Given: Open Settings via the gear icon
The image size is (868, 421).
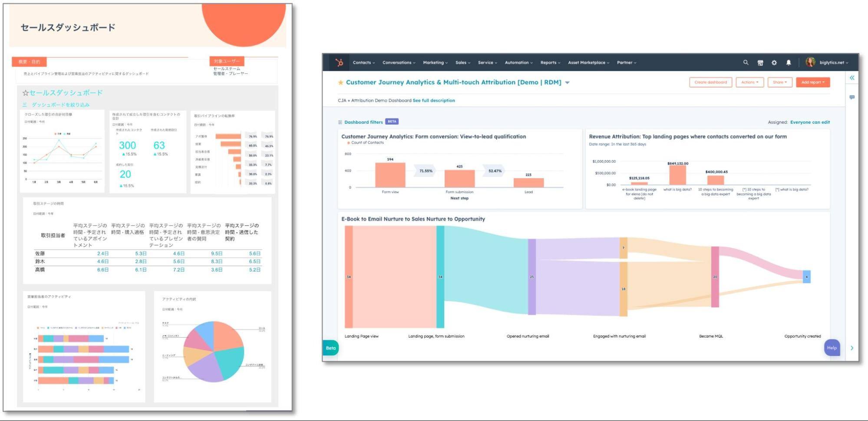Looking at the screenshot, I should click(774, 62).
